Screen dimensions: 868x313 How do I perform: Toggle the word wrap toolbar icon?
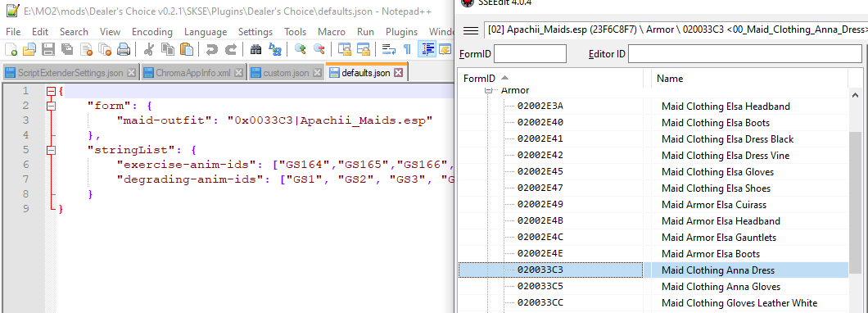[389, 49]
